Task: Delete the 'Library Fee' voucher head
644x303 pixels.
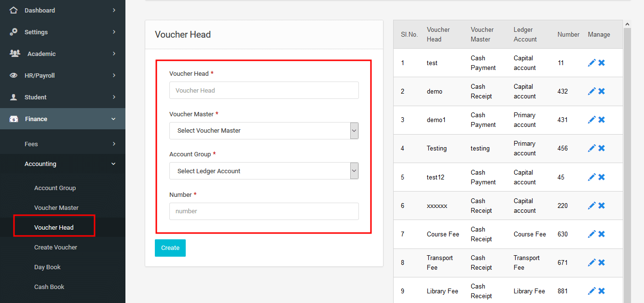Action: 602,291
